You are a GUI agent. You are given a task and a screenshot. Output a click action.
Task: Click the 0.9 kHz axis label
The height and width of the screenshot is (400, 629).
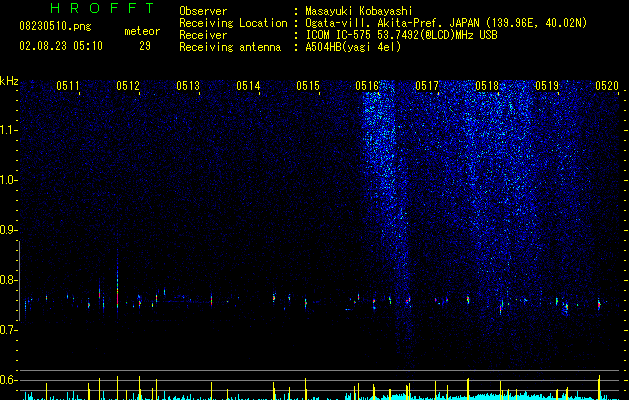pos(9,230)
